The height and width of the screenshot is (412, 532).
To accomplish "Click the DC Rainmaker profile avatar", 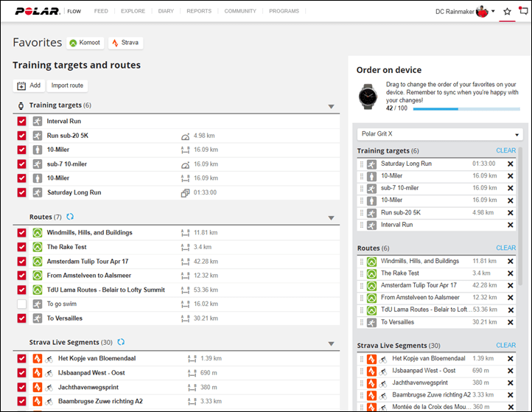I will coord(482,12).
